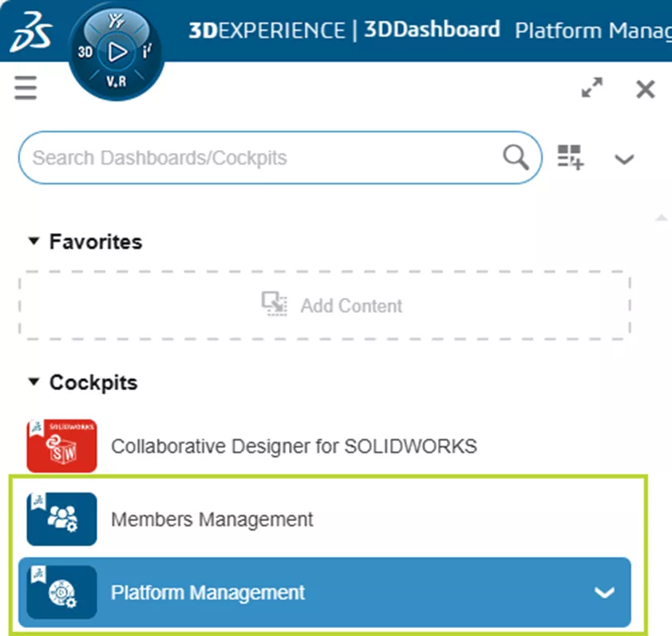672x636 pixels.
Task: Expand the Platform Management chevron
Action: click(605, 592)
